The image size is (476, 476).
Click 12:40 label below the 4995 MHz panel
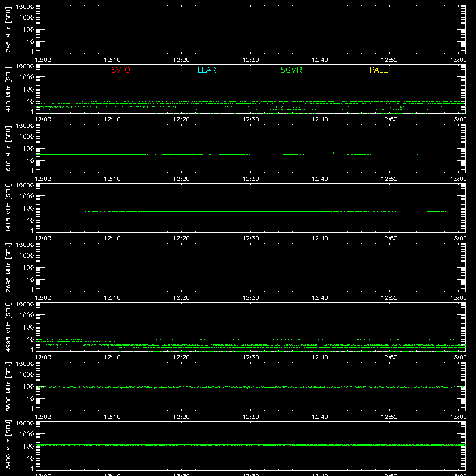click(320, 358)
